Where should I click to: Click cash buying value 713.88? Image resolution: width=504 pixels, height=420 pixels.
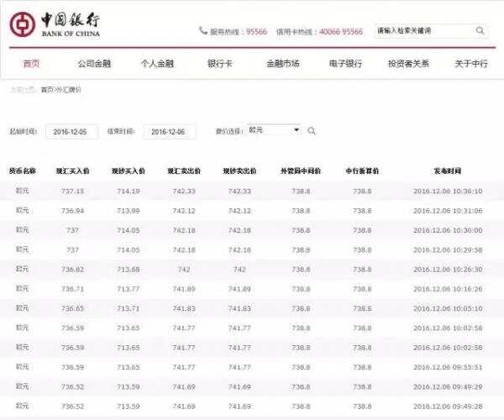tap(129, 270)
